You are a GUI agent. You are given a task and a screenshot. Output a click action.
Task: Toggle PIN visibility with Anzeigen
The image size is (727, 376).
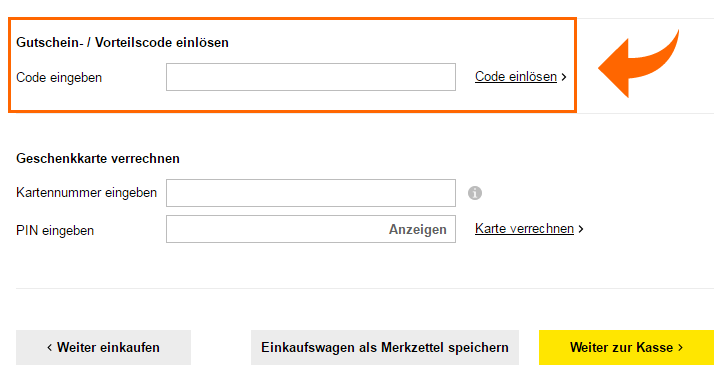417,229
